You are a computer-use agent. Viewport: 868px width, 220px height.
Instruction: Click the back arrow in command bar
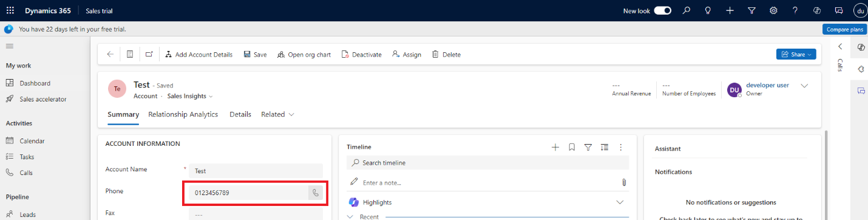pyautogui.click(x=110, y=54)
